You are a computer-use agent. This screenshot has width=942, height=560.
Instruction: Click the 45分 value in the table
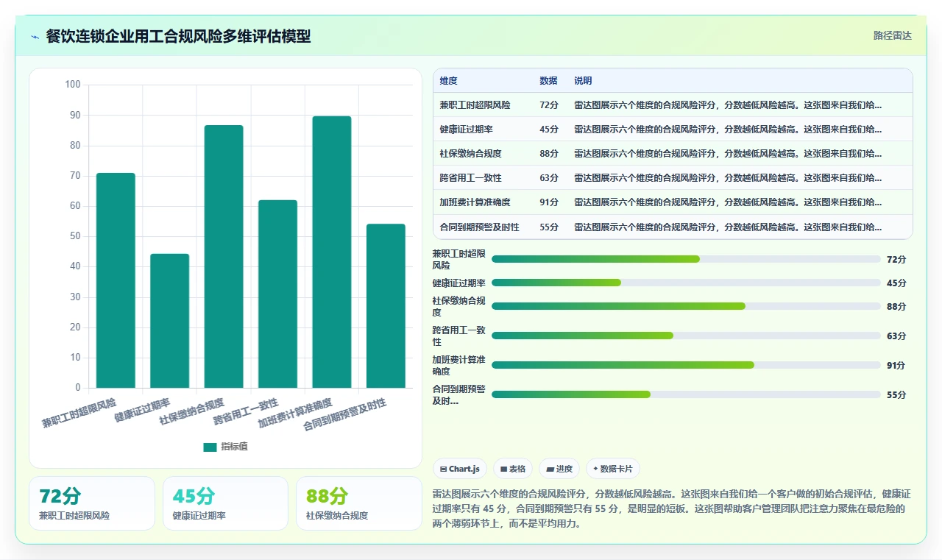coord(549,130)
